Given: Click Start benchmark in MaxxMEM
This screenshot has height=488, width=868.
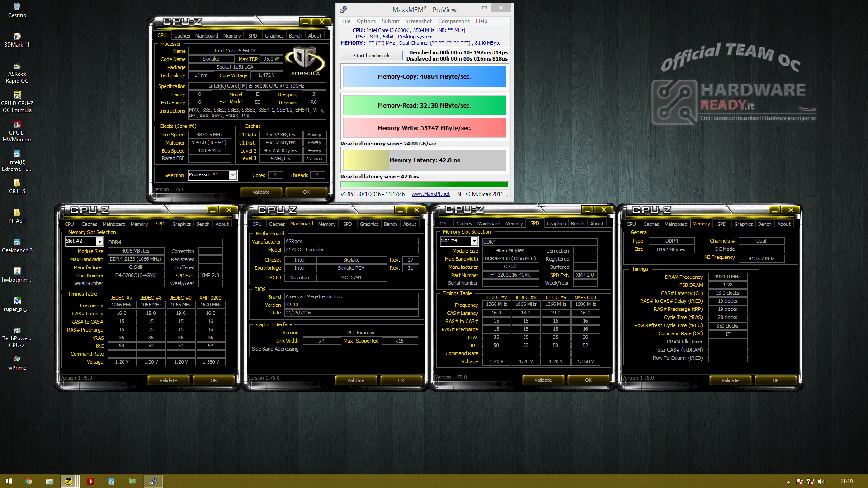Looking at the screenshot, I should (371, 56).
